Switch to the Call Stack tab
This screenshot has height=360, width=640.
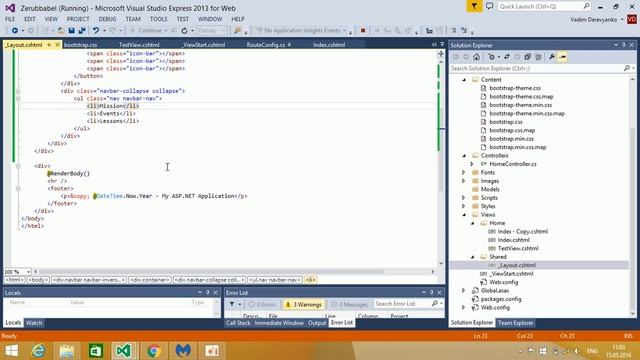pyautogui.click(x=238, y=323)
